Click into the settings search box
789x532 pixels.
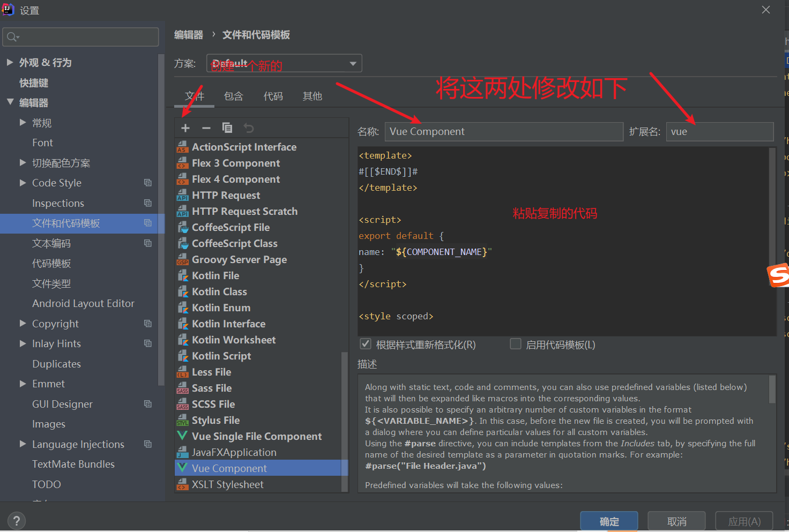(x=80, y=37)
